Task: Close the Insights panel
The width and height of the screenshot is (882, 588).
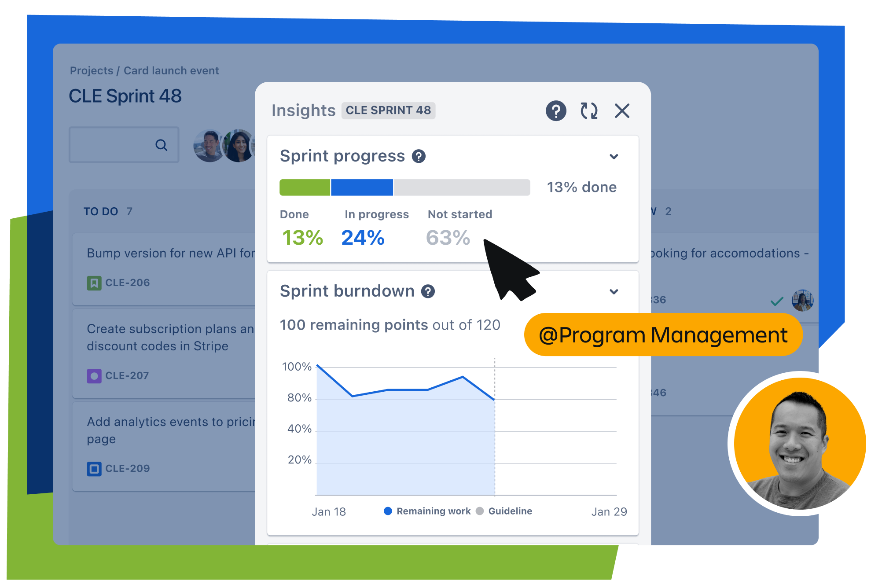Action: point(623,111)
